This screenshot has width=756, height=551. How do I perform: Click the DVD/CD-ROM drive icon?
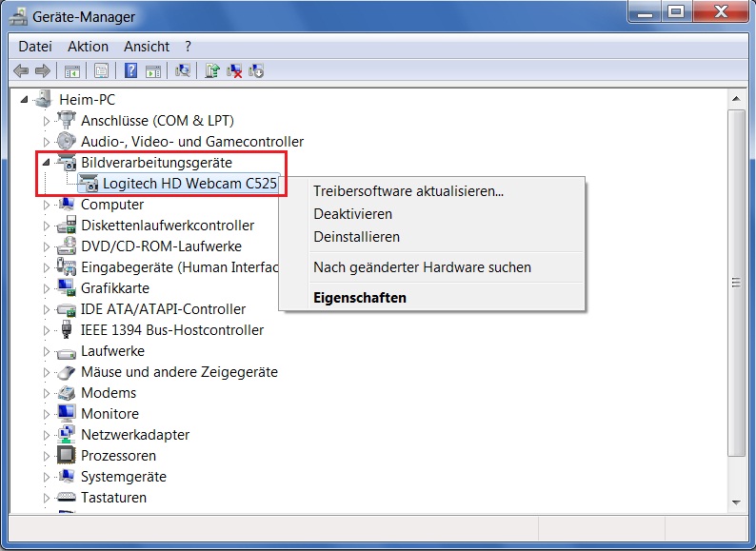(67, 246)
